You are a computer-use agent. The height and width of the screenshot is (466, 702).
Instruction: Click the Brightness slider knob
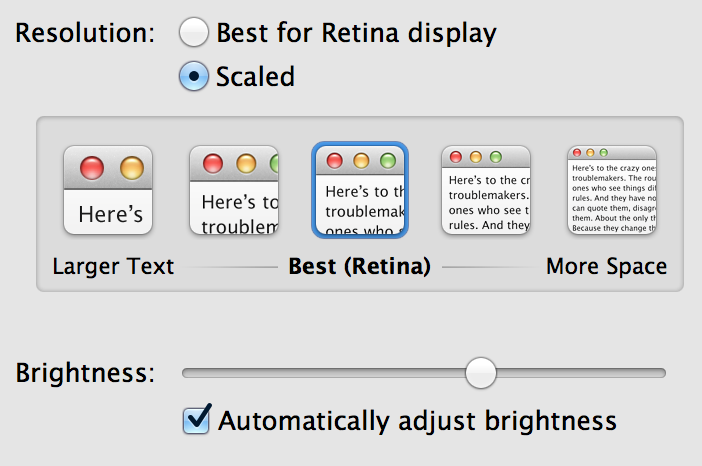[481, 373]
